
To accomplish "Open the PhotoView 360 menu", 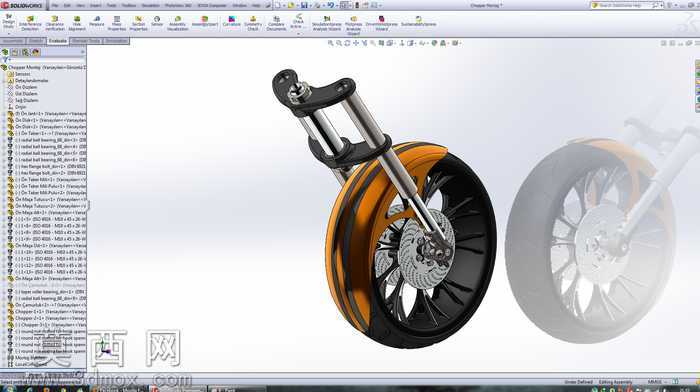I will point(178,5).
